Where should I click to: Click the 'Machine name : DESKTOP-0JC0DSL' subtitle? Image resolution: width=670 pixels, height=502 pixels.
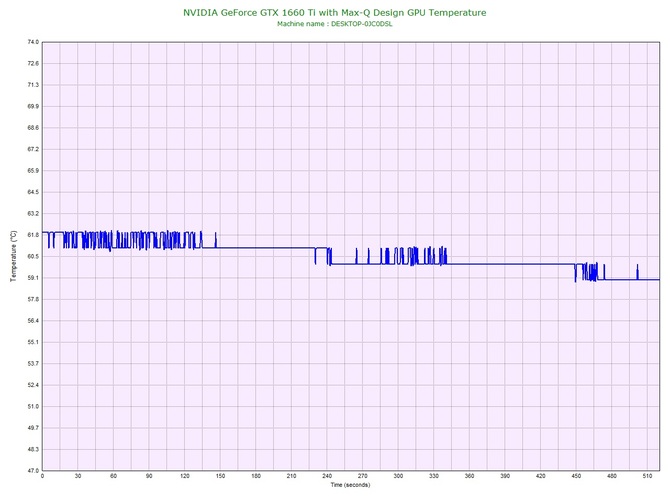click(x=335, y=24)
